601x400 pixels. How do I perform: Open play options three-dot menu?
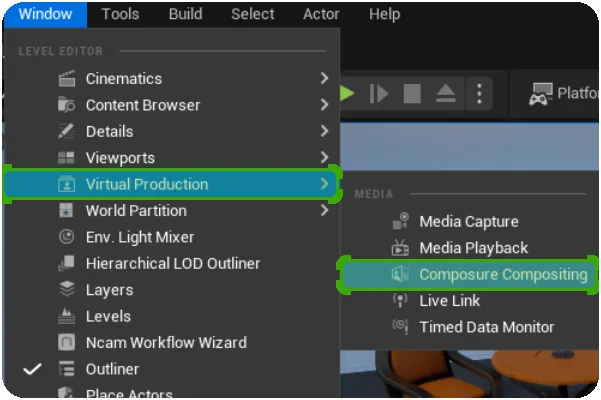coord(479,93)
